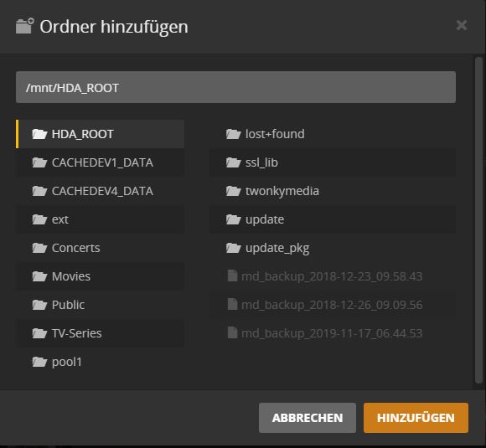
Task: Select the Public folder name
Action: pos(68,305)
